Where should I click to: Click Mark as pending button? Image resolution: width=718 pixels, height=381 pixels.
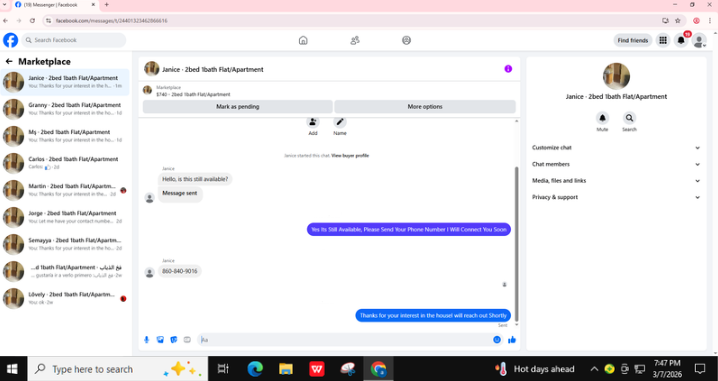click(238, 106)
